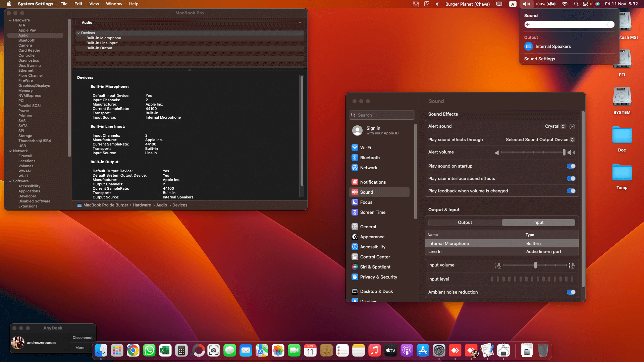Image resolution: width=644 pixels, height=362 pixels.
Task: Open Alert sound Crystal dropdown
Action: (555, 126)
